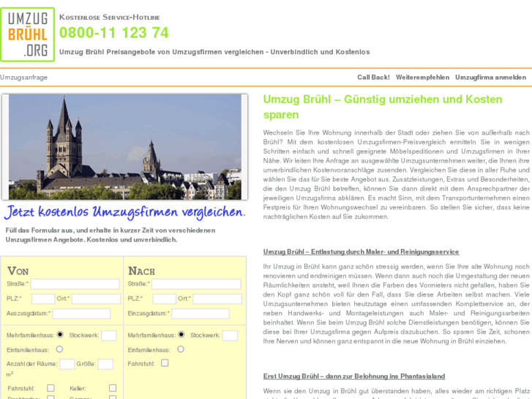Screen dimensions: 532x399
Task: Open the Umzugsanfrage menu item
Action: [23, 78]
